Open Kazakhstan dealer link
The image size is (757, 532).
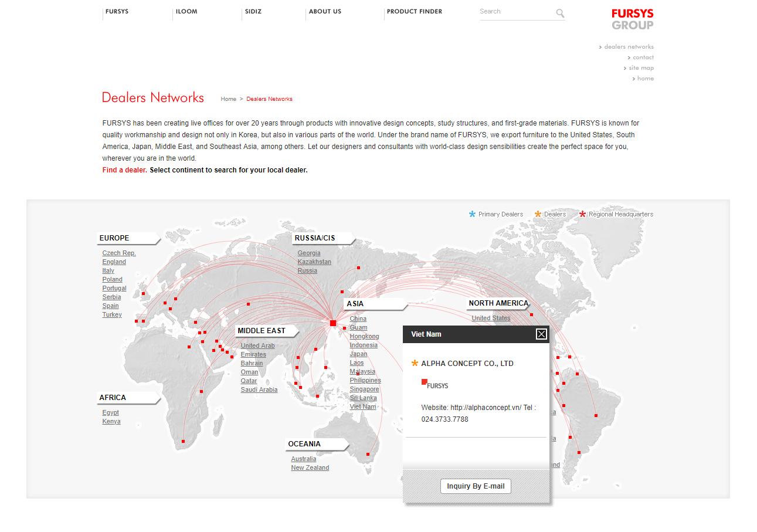point(314,262)
